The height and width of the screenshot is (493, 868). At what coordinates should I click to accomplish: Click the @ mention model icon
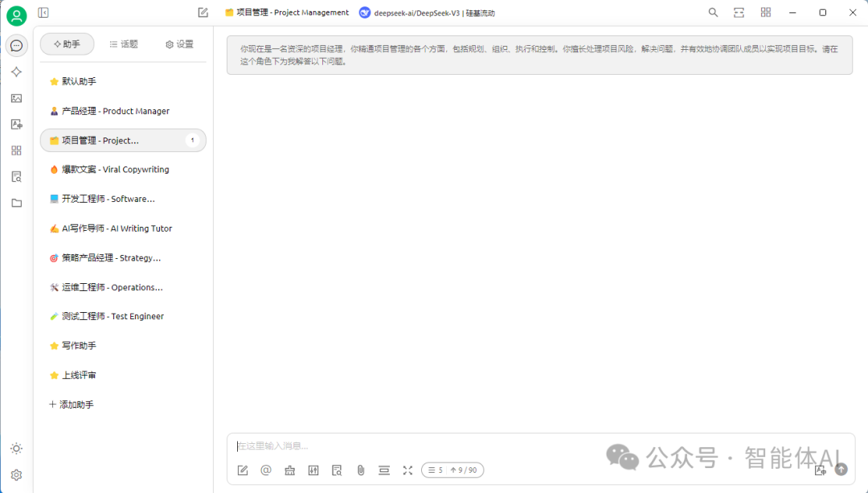click(266, 470)
